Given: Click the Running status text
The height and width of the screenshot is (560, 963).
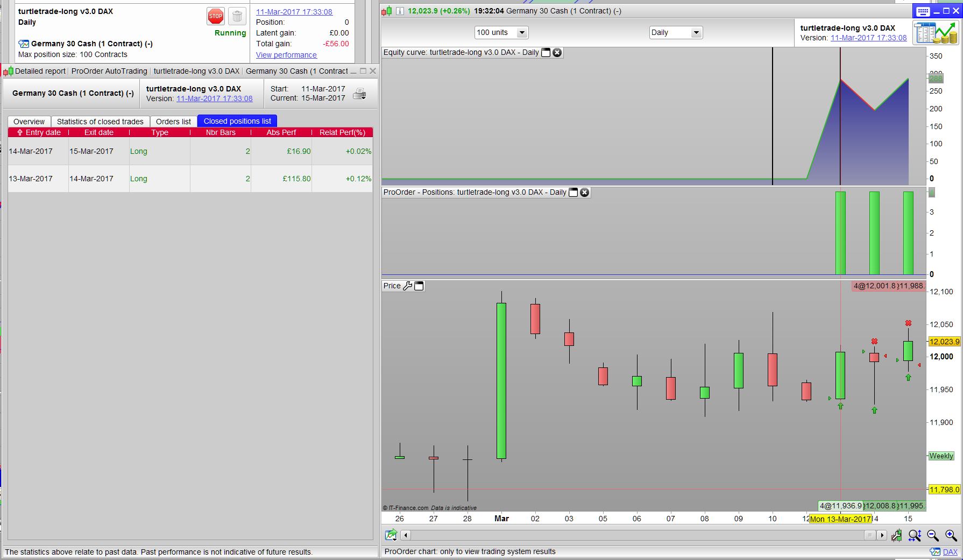Looking at the screenshot, I should click(x=230, y=33).
